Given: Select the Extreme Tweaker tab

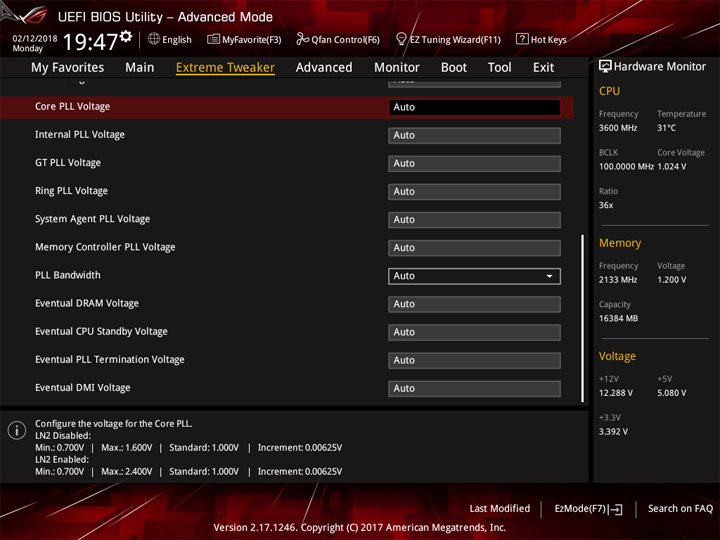Looking at the screenshot, I should point(225,68).
